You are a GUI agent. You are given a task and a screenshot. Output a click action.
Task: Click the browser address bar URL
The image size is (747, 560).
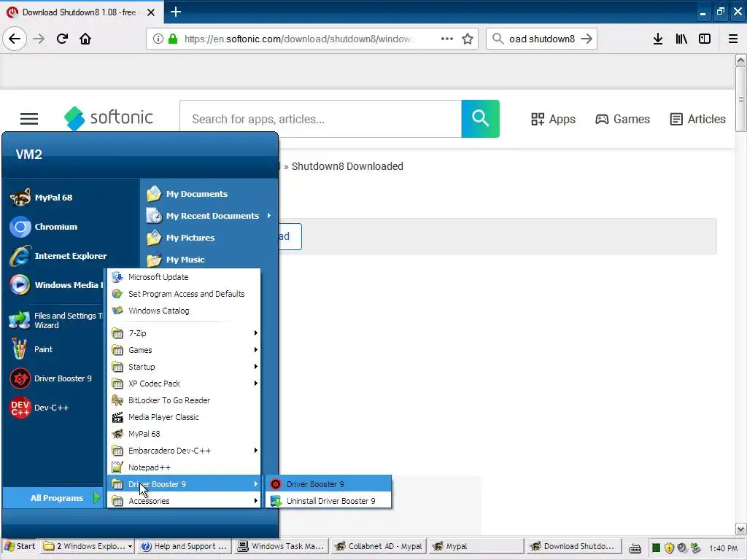299,39
